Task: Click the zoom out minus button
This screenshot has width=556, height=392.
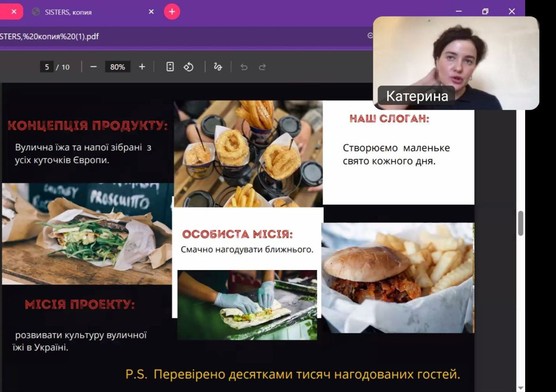Action: click(x=93, y=67)
